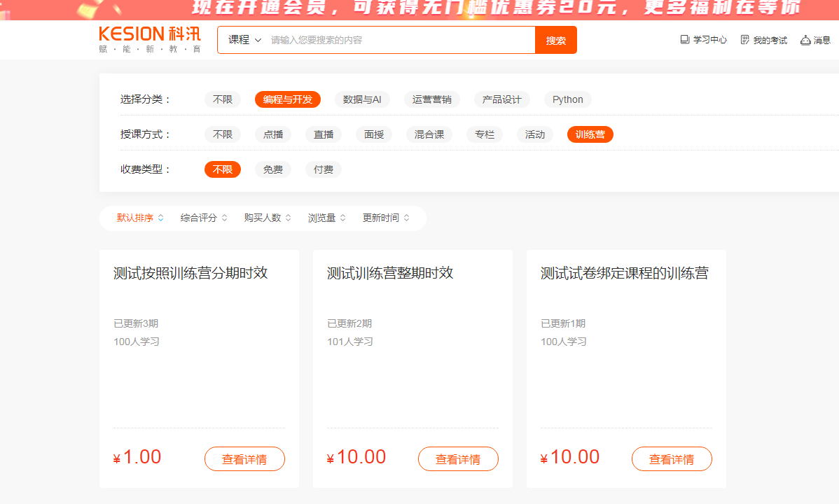Sort courses by 综合评分

(204, 218)
